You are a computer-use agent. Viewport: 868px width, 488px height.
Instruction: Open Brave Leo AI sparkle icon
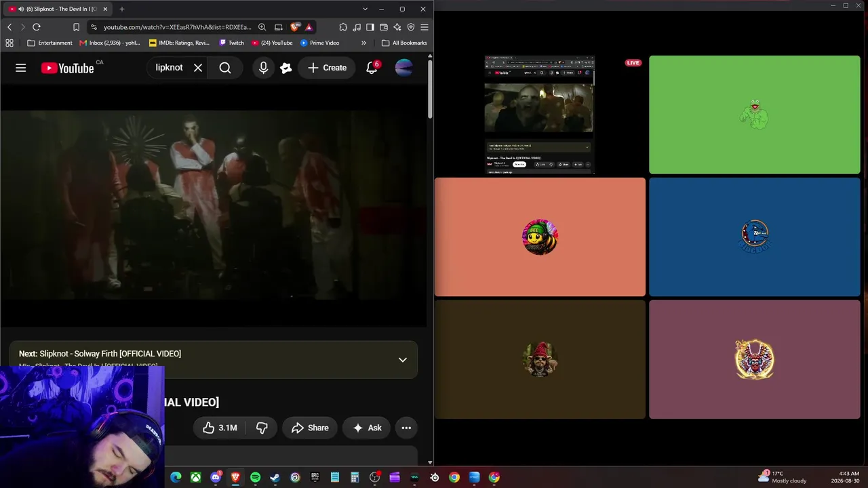(397, 27)
